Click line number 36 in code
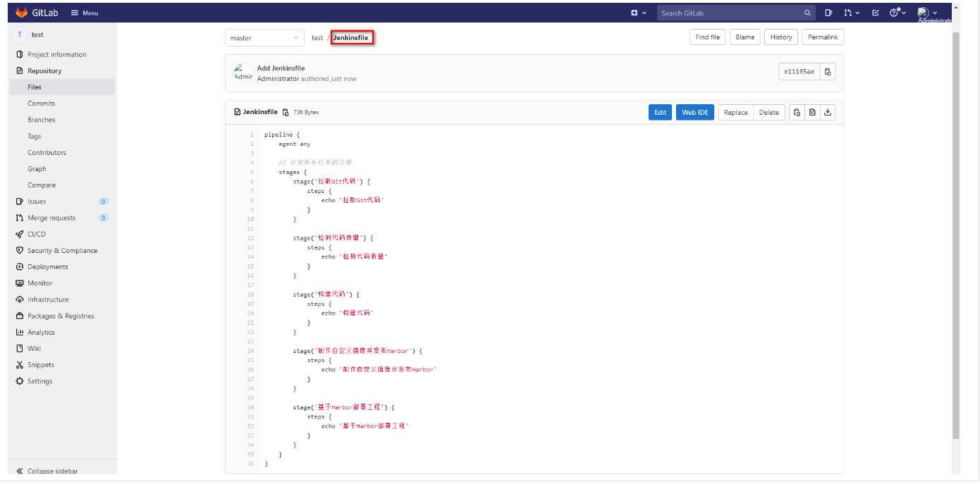 pyautogui.click(x=250, y=464)
